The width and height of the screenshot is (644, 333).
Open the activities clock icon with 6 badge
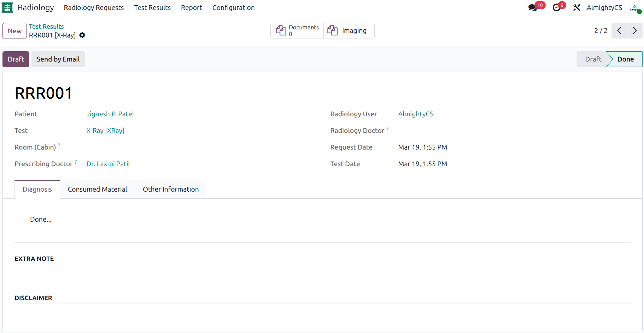tap(557, 7)
